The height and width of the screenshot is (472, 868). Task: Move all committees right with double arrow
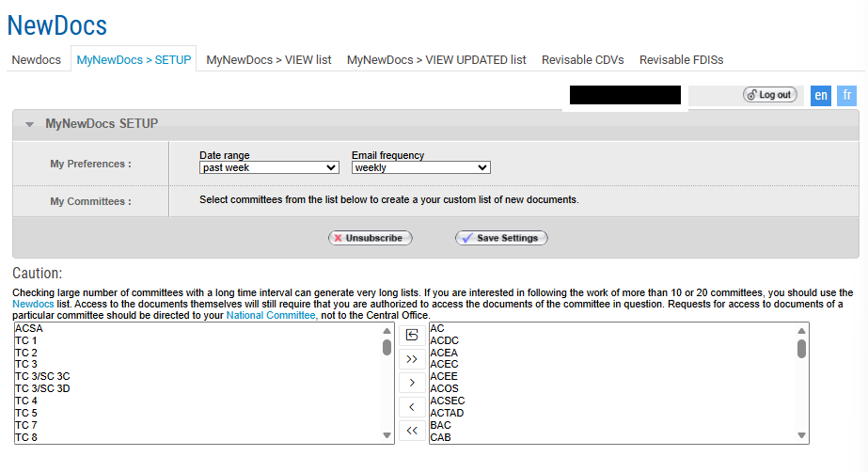412,359
